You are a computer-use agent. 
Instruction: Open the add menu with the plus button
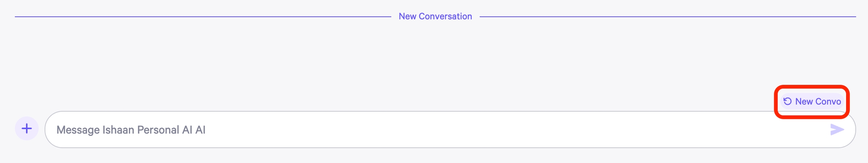click(x=26, y=129)
